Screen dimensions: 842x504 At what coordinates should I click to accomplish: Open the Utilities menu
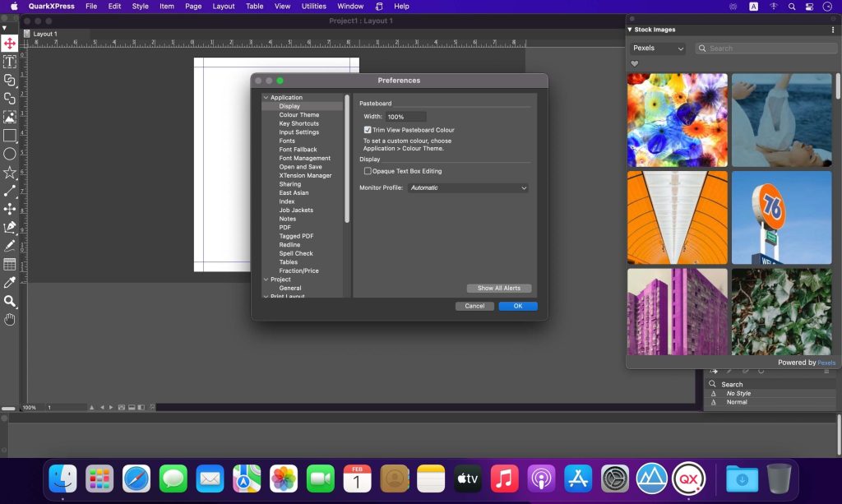pyautogui.click(x=313, y=6)
